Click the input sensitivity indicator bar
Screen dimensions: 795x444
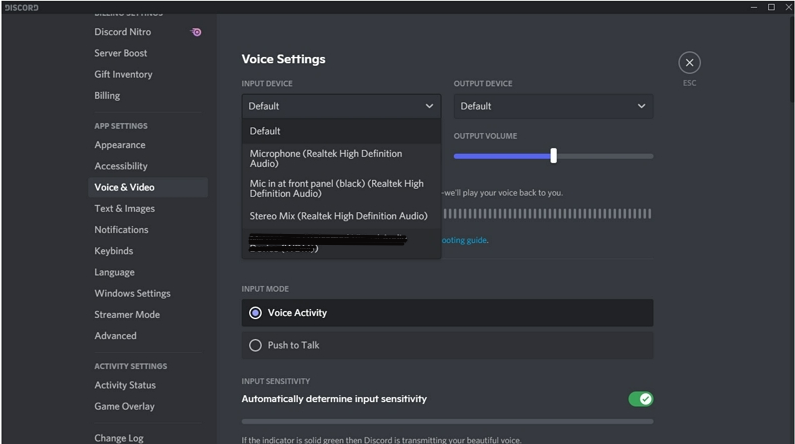tap(447, 421)
